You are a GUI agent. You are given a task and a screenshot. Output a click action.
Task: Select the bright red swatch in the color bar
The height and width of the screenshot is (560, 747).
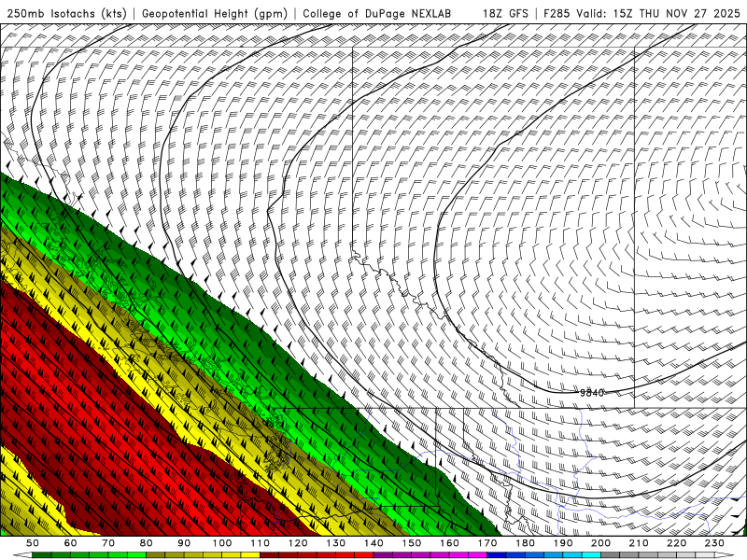(364, 554)
